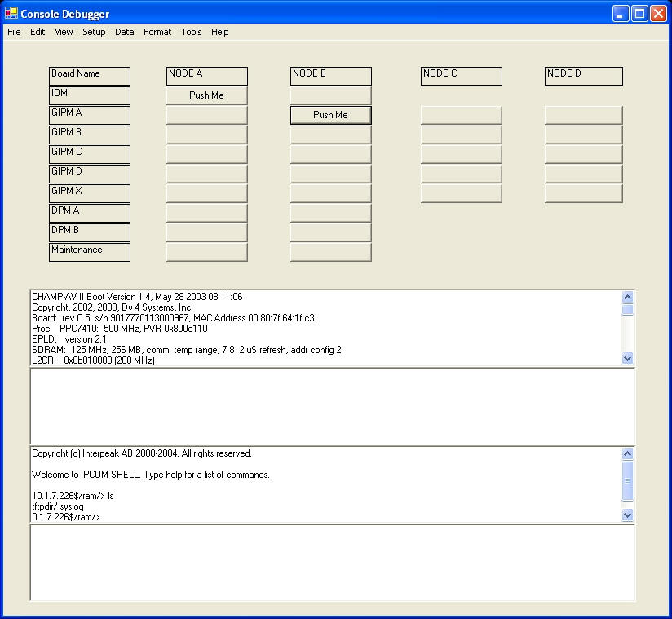The width and height of the screenshot is (672, 619).
Task: Click NODE D button in GIPM D row
Action: pyautogui.click(x=584, y=174)
